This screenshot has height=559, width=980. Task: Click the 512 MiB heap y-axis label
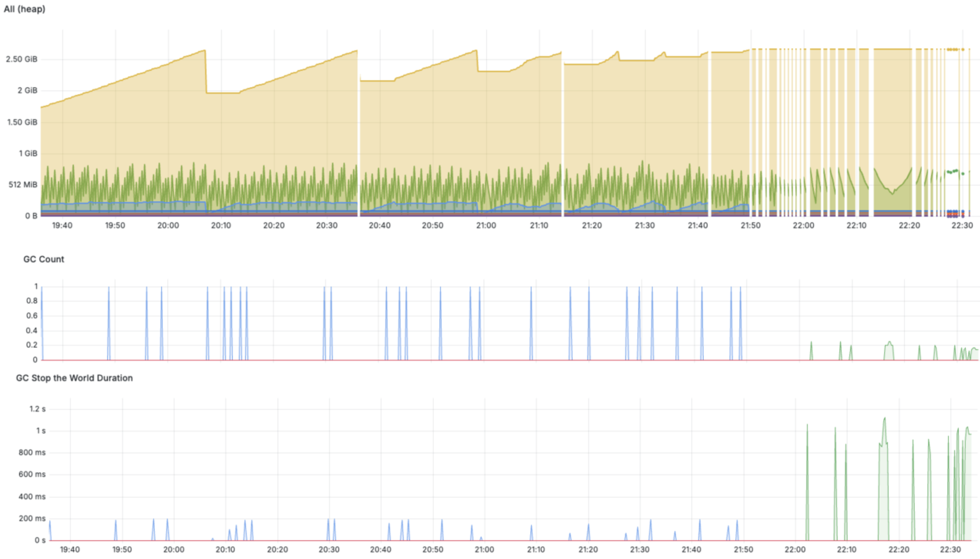click(23, 185)
